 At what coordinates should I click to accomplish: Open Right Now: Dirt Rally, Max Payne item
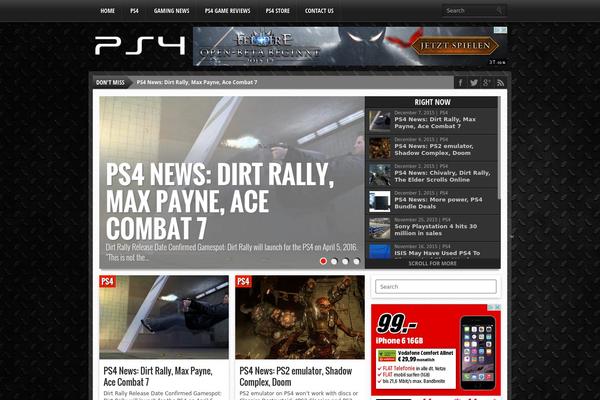pyautogui.click(x=435, y=122)
